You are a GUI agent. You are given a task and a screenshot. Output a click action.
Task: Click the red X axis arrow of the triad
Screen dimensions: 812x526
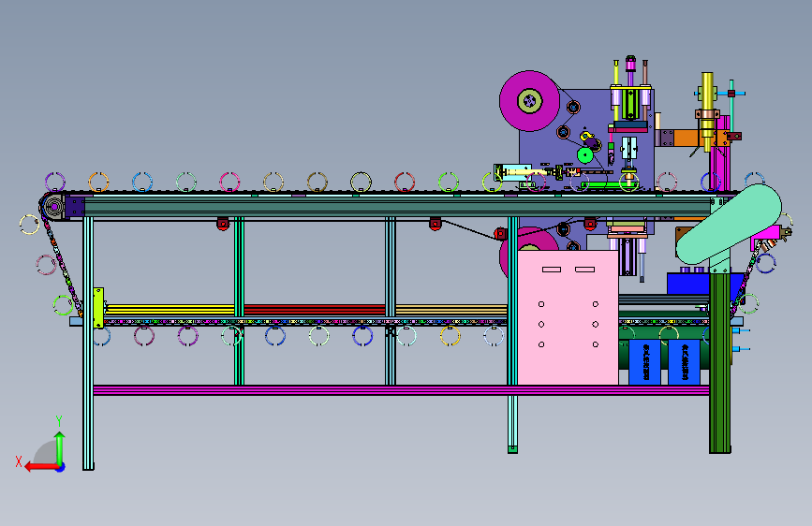tap(41, 467)
